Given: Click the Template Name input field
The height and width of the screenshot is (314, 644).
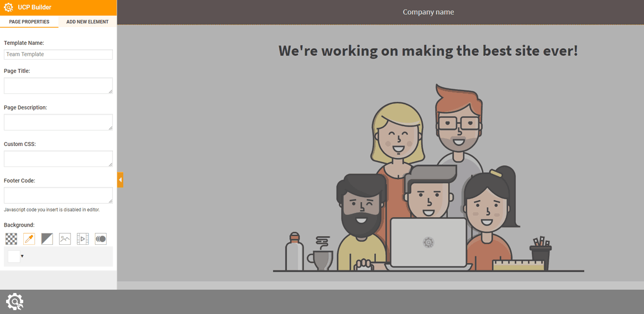Looking at the screenshot, I should tap(58, 54).
